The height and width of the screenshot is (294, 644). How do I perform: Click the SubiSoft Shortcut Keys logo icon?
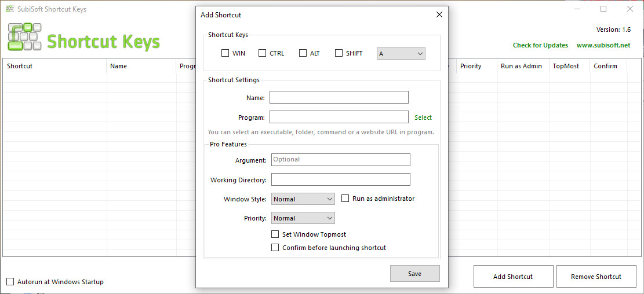(x=24, y=37)
